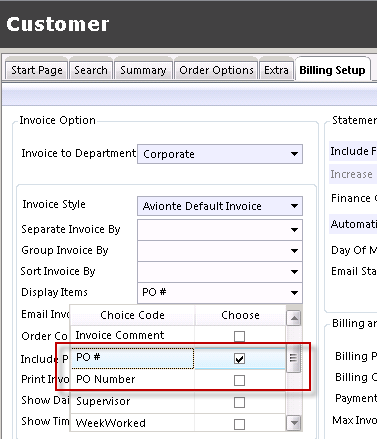The height and width of the screenshot is (439, 377).
Task: Click the list's scroll up arrow
Action: click(294, 318)
